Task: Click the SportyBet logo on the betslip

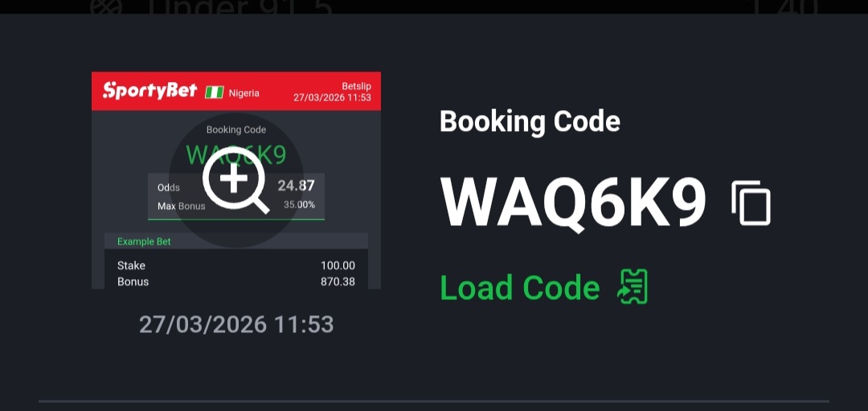Action: tap(149, 90)
